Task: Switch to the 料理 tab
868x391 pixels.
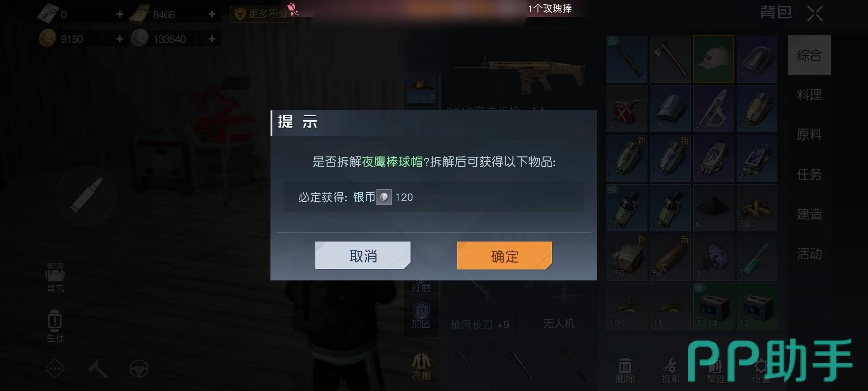Action: 809,95
